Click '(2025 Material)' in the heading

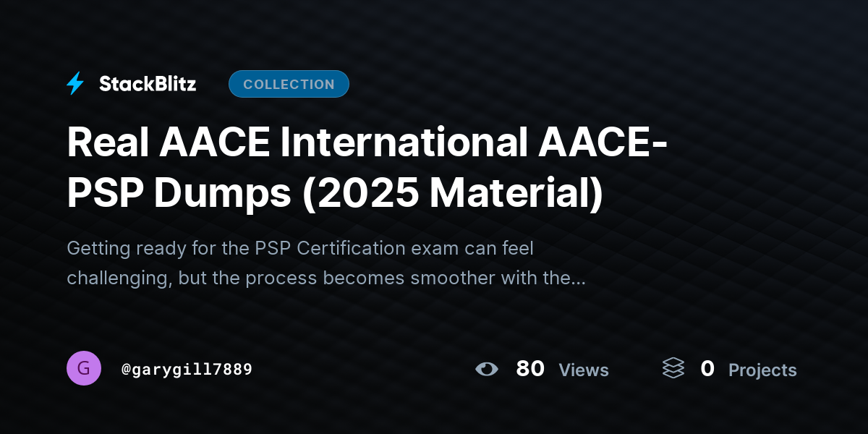click(x=452, y=193)
